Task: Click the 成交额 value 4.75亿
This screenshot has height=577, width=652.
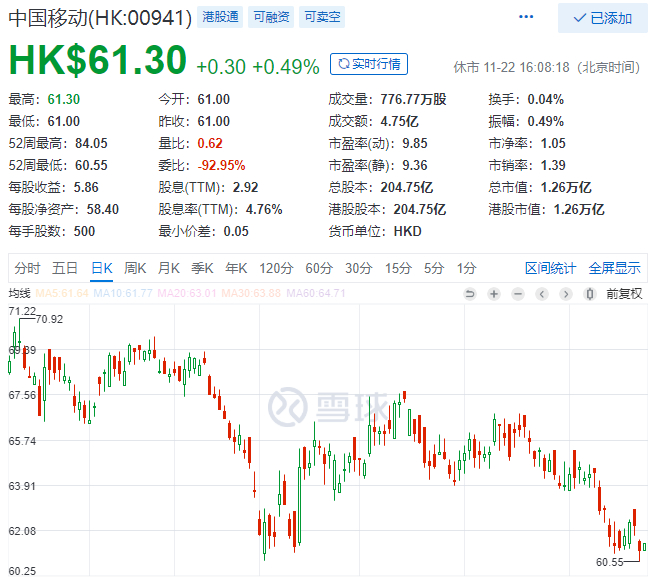Action: (399, 121)
